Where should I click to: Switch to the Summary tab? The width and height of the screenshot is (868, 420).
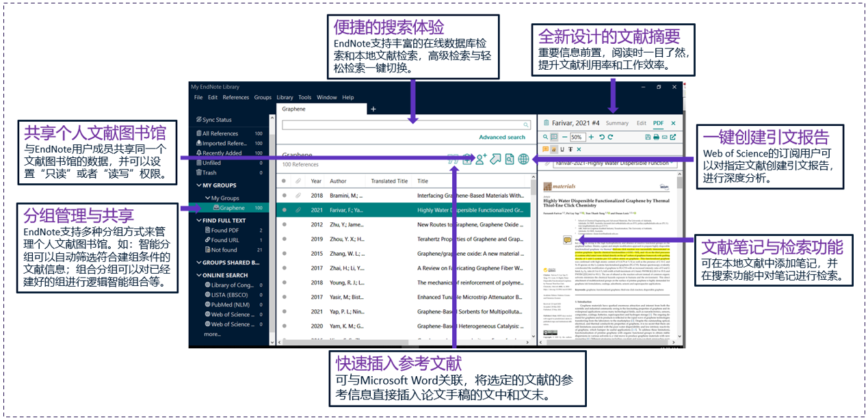(617, 123)
